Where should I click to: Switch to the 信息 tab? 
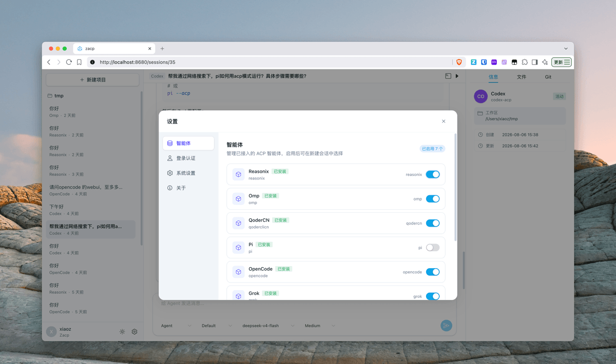coord(493,77)
